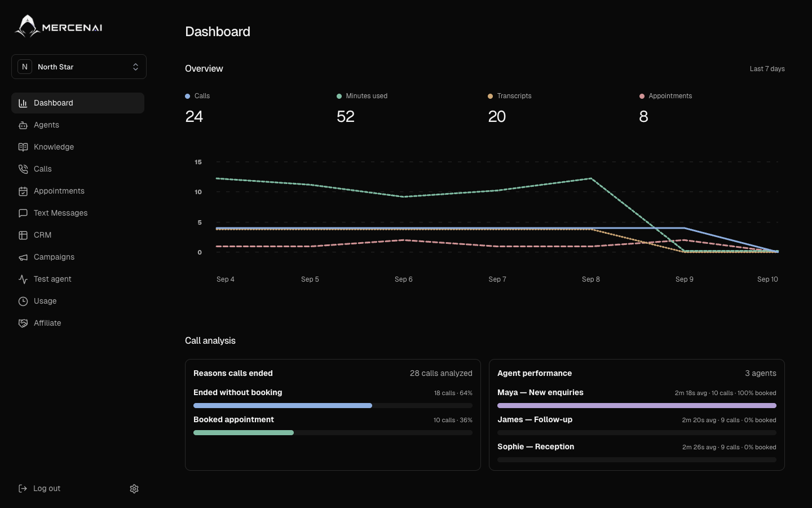The image size is (812, 508).
Task: Click the Test agent pulse icon
Action: [x=23, y=279]
